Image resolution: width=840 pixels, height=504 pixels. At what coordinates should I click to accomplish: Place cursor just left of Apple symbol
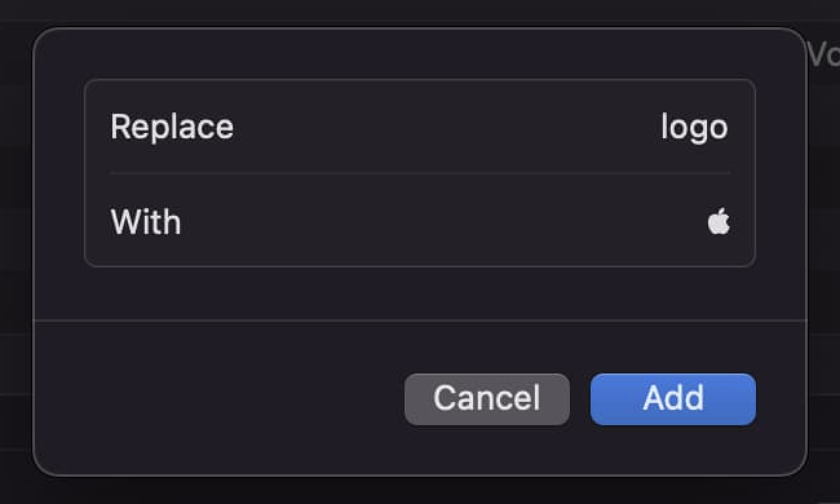point(706,222)
